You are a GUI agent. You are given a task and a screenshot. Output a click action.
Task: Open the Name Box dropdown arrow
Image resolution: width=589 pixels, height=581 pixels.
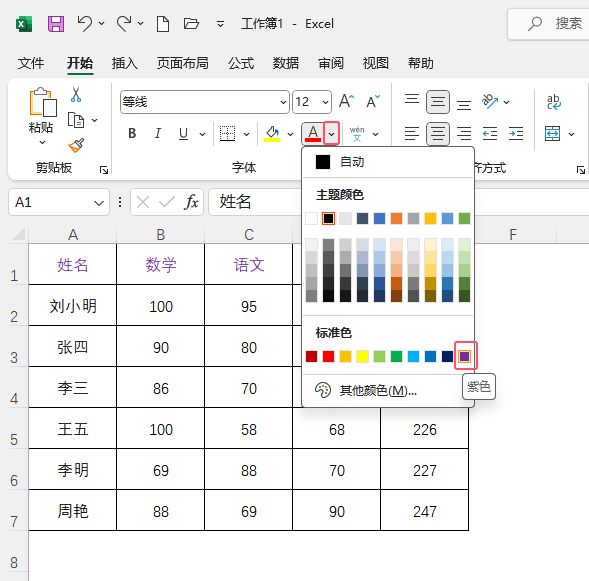pyautogui.click(x=99, y=203)
